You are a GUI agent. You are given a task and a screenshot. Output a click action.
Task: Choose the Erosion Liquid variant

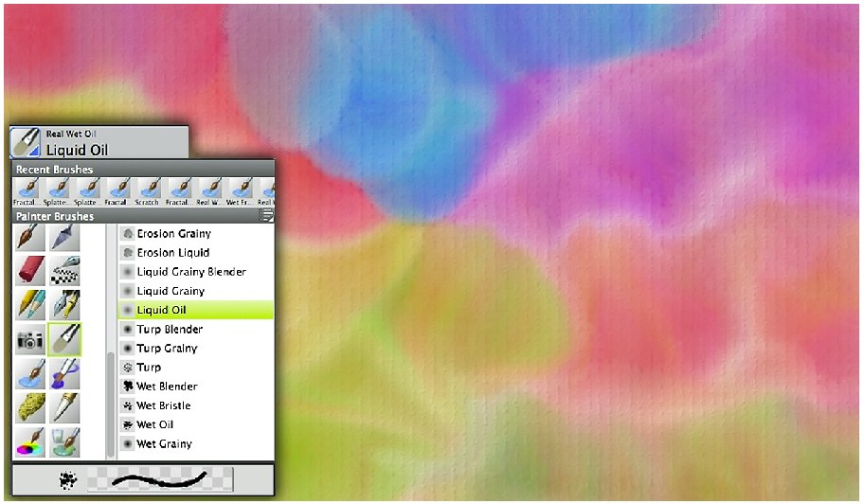pyautogui.click(x=196, y=253)
